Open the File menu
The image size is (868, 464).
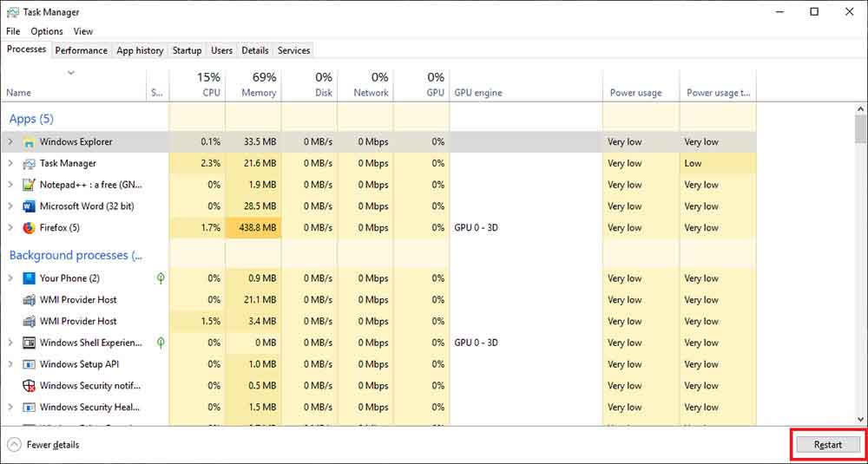[x=13, y=31]
